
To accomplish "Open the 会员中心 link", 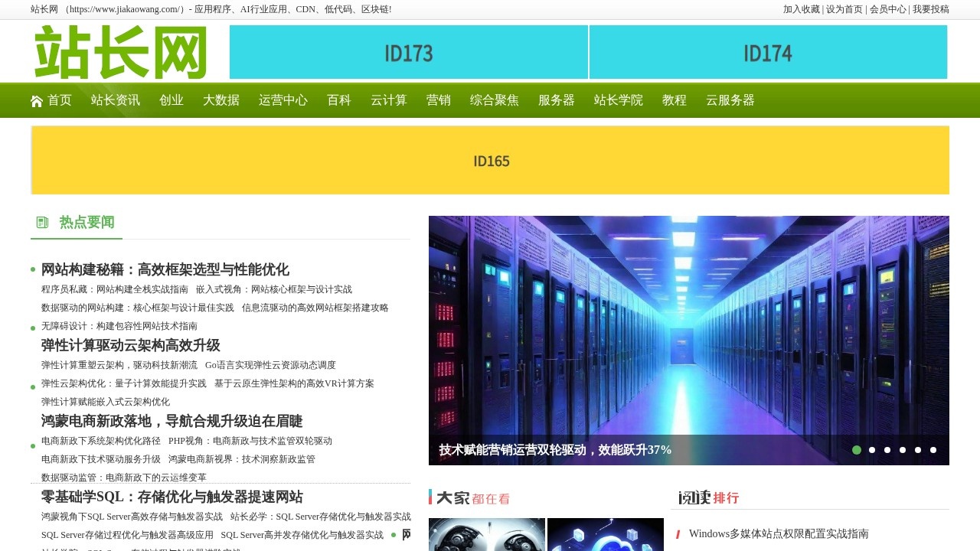I will click(x=888, y=9).
